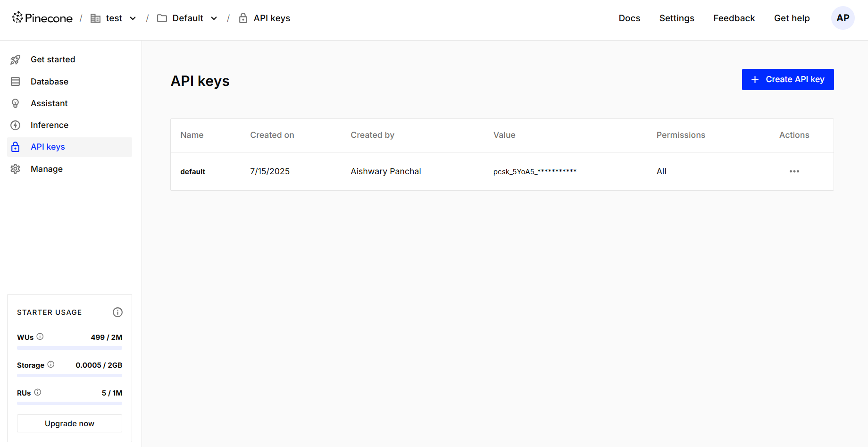Click the WUs usage progress bar
This screenshot has width=868, height=447.
pyautogui.click(x=69, y=348)
